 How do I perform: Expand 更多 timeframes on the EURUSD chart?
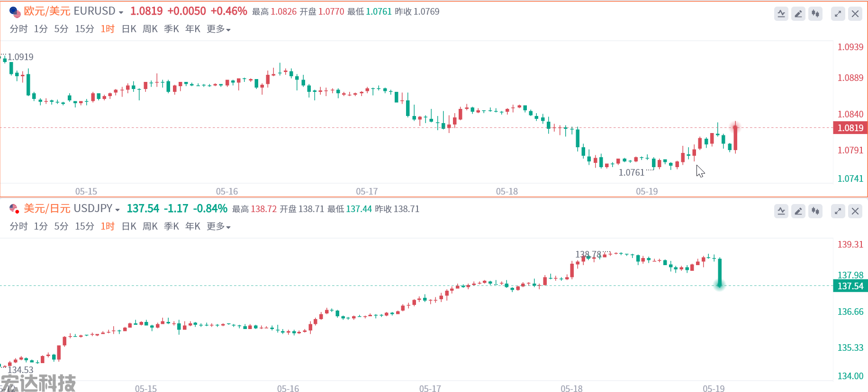[x=218, y=29]
